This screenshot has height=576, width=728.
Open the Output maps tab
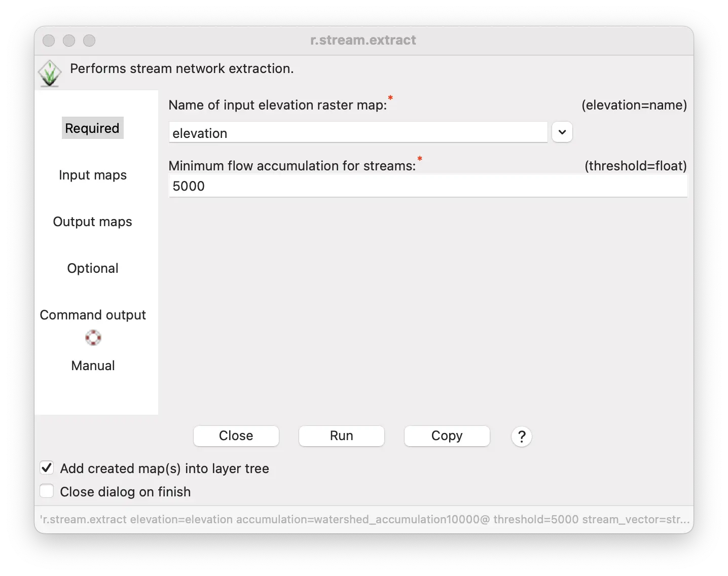pos(93,222)
